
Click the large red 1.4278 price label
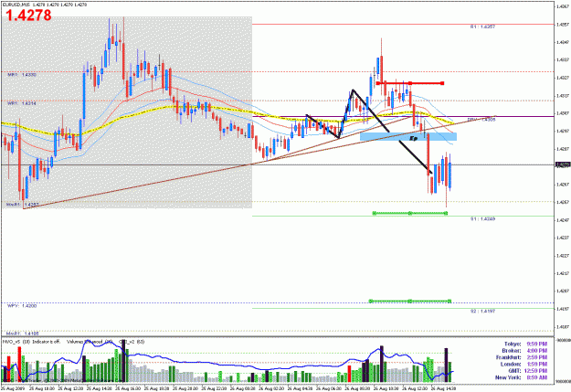pyautogui.click(x=28, y=16)
